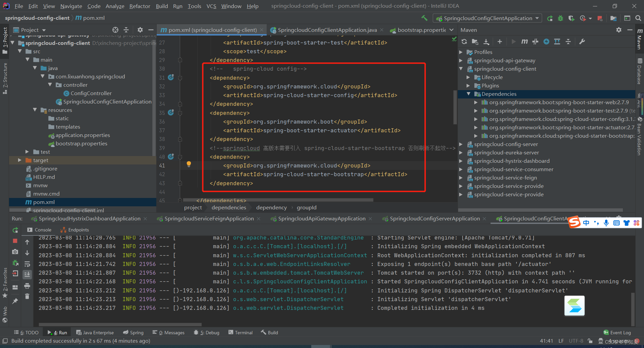Screen dimensions: 644x348
Task: Expand the target folder in Project tree
Action: coord(20,160)
